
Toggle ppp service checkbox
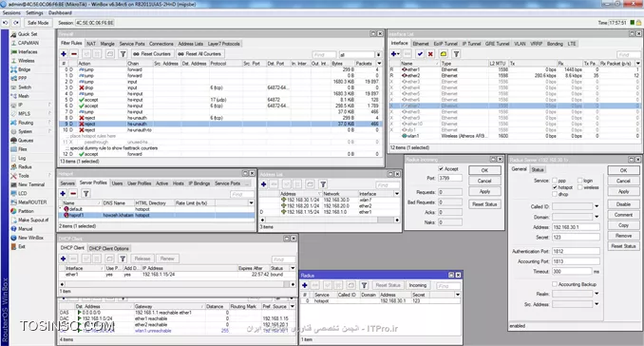pyautogui.click(x=555, y=181)
